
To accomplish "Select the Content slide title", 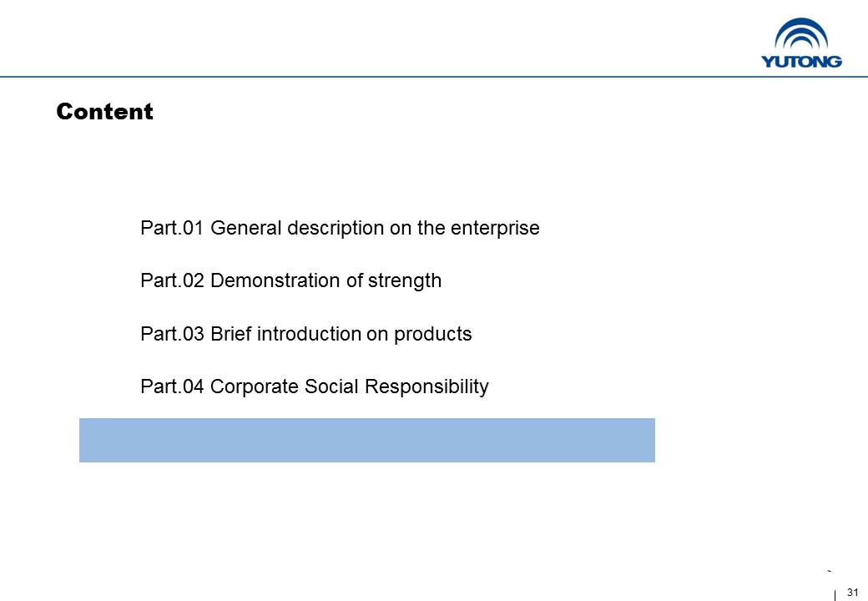I will point(104,111).
